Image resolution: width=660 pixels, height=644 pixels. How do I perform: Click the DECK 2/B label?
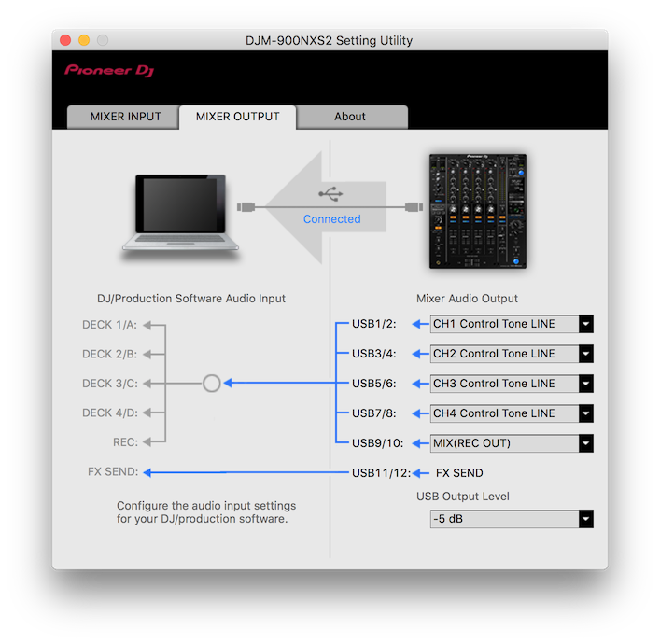[109, 354]
